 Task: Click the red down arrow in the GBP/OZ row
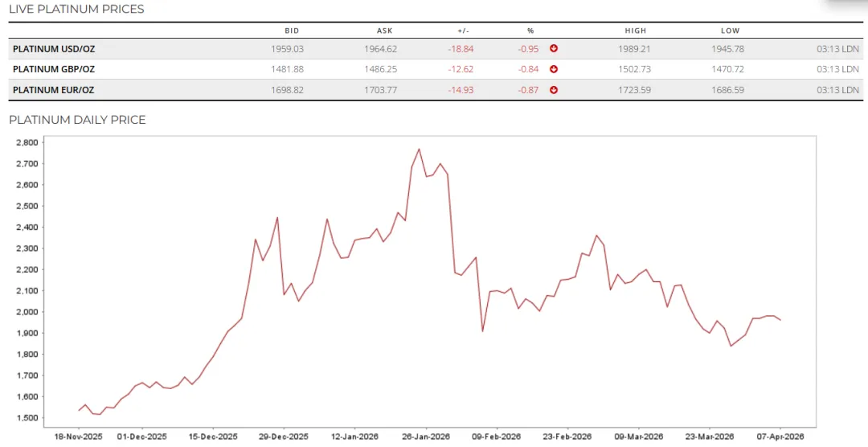pos(554,69)
